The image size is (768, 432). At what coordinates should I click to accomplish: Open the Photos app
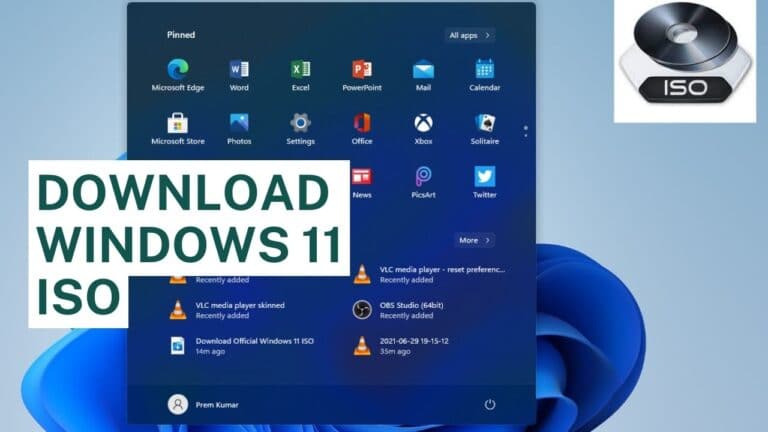239,128
